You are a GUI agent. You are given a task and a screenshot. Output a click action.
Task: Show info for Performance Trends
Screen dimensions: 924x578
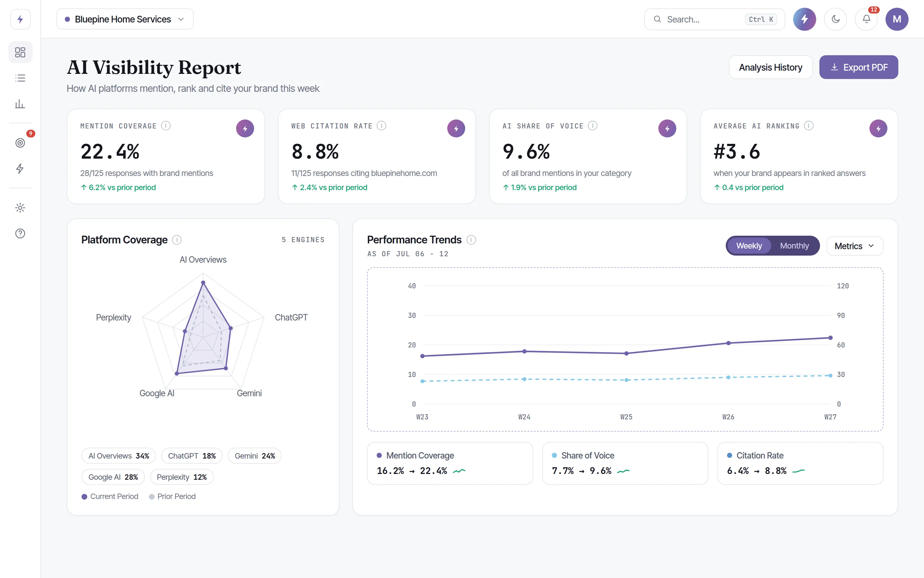(471, 240)
